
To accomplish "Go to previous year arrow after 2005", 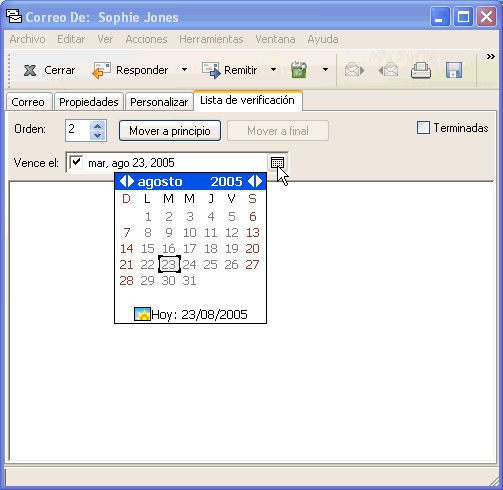I will click(251, 181).
